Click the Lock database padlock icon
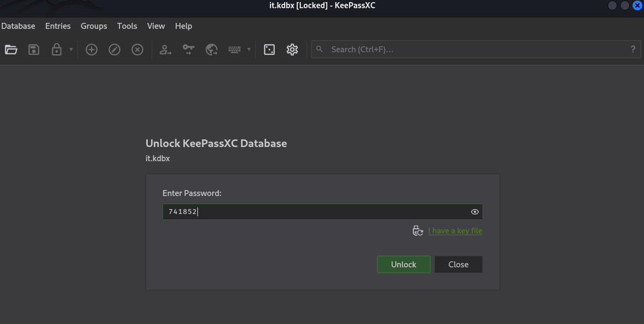 56,50
